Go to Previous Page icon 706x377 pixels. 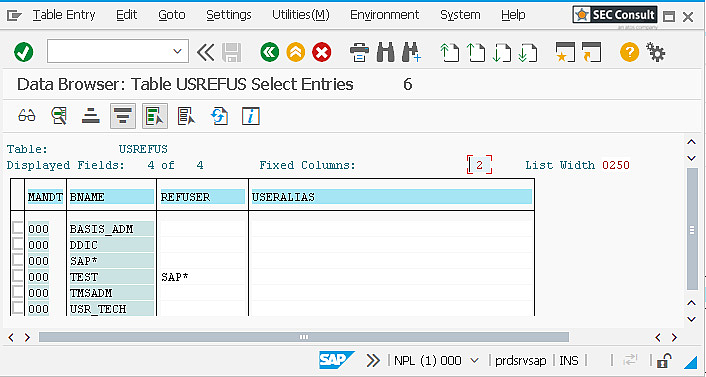(475, 52)
